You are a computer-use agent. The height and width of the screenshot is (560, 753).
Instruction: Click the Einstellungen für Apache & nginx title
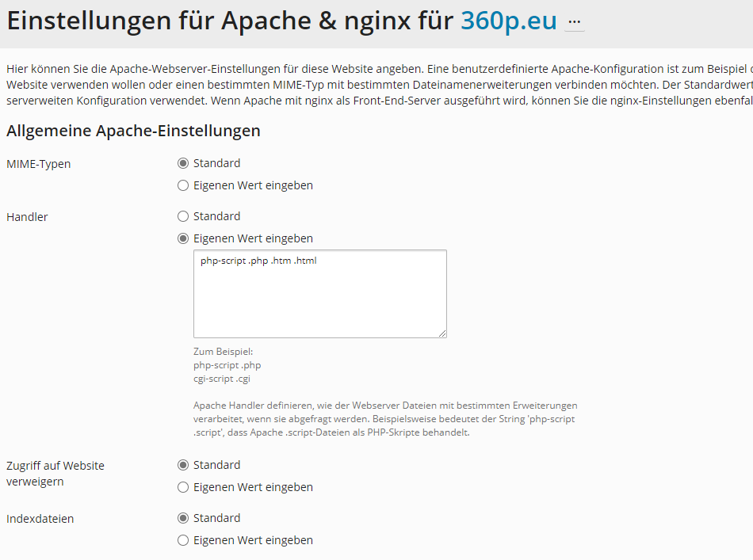tap(230, 21)
